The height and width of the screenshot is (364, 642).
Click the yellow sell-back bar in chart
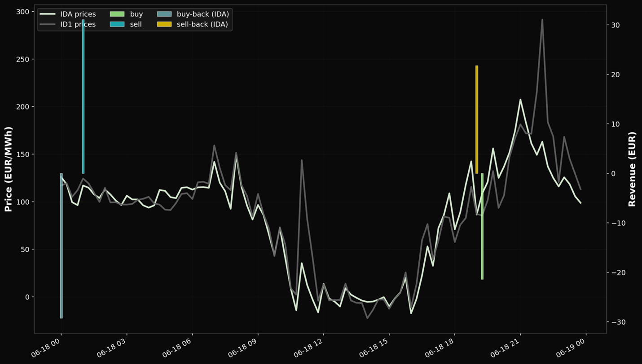477,119
